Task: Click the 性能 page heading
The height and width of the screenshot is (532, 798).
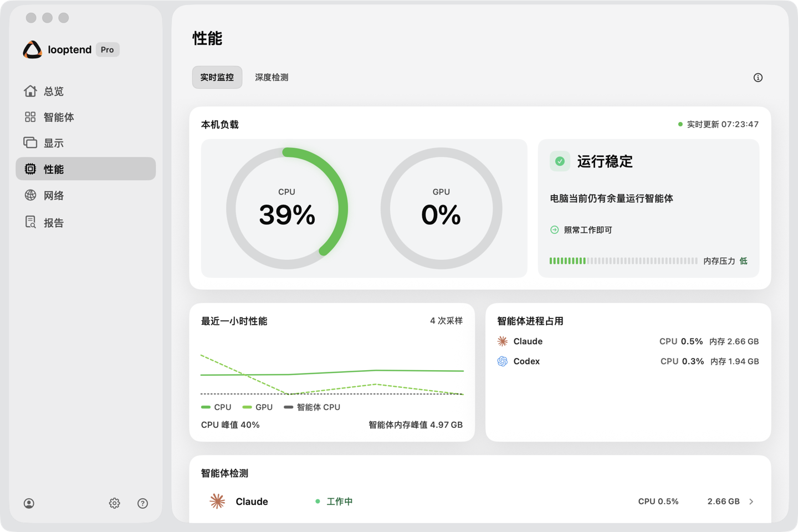Action: pos(207,38)
